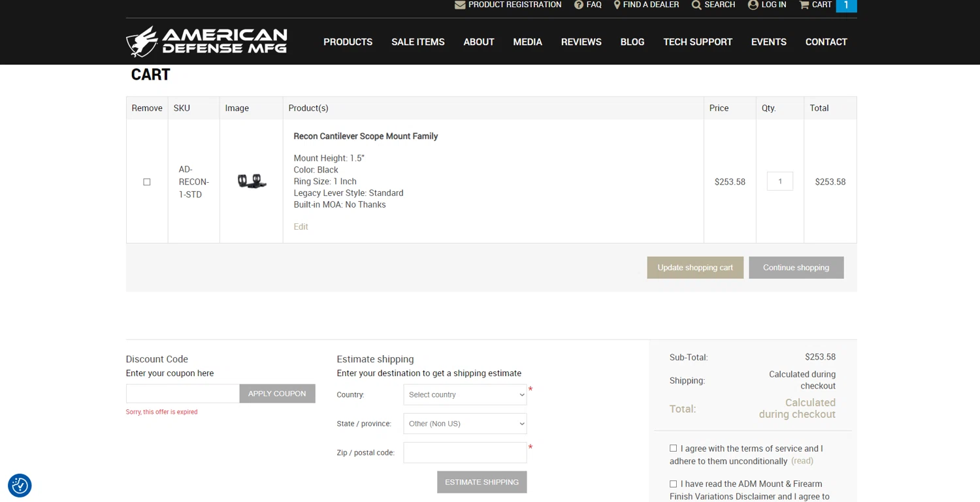The height and width of the screenshot is (502, 980).
Task: Click the FAQ link text
Action: click(x=594, y=5)
